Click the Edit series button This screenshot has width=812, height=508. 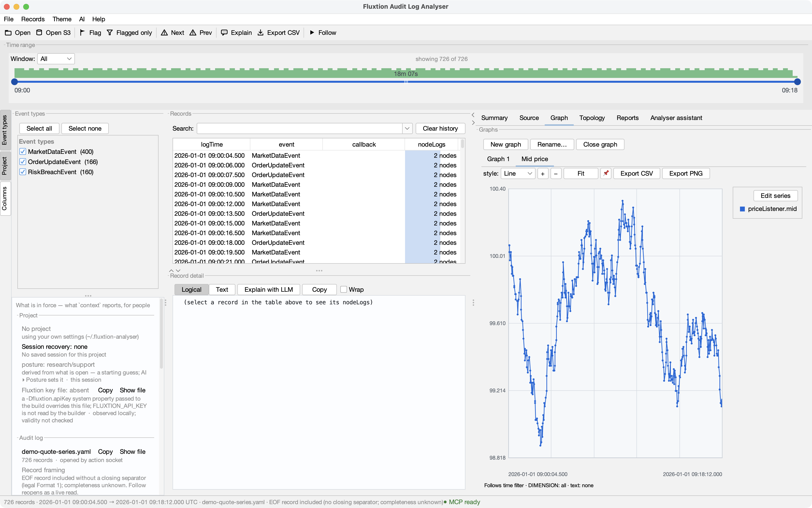tap(776, 195)
